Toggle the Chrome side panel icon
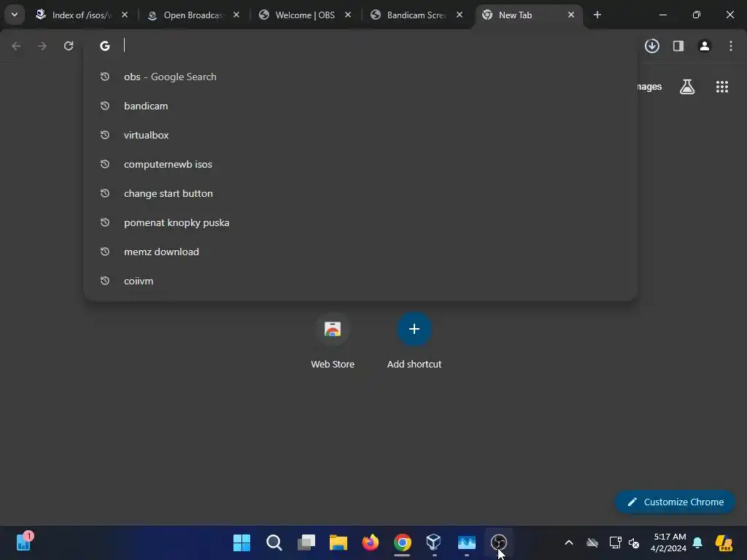This screenshot has width=747, height=560. click(x=678, y=46)
